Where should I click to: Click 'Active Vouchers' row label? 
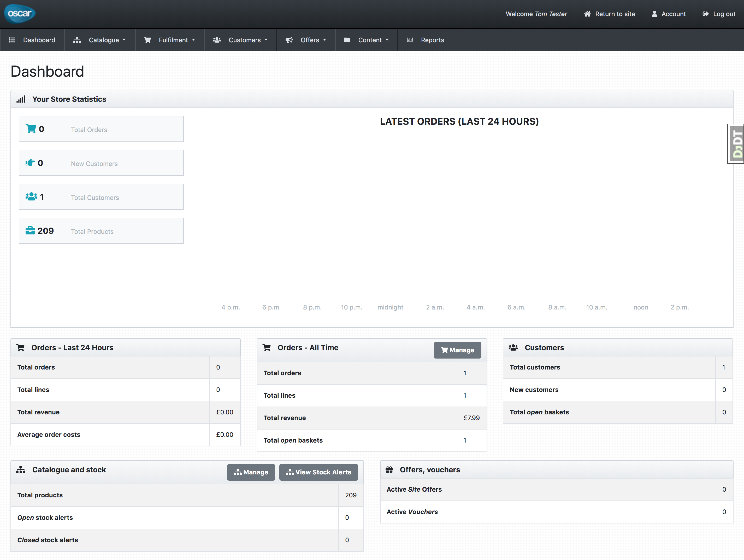[412, 512]
